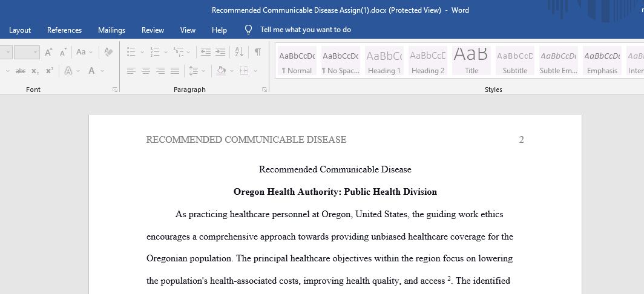The width and height of the screenshot is (644, 294).
Task: Start a multilevel list
Action: [x=179, y=52]
